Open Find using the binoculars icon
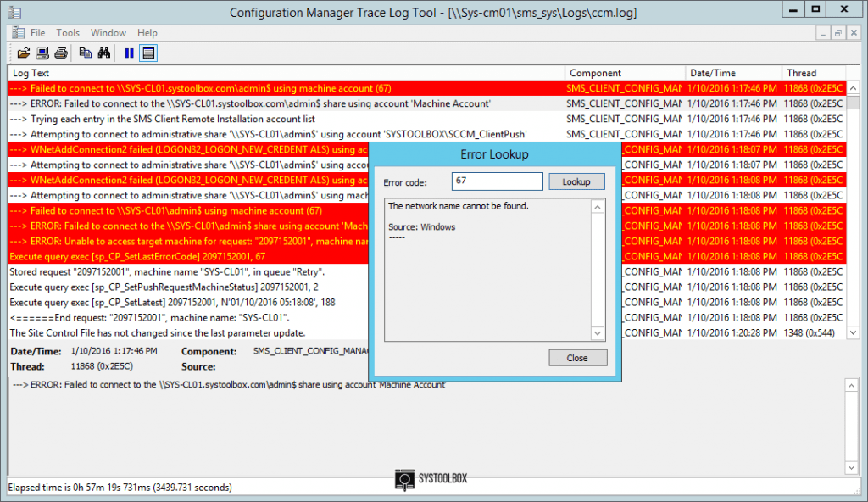The image size is (868, 502). (106, 53)
